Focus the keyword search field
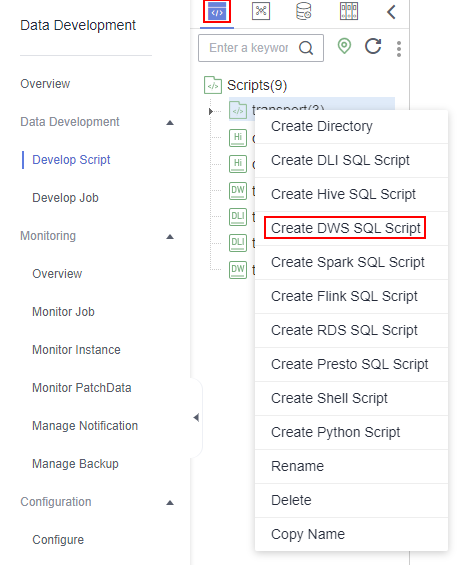 click(249, 48)
